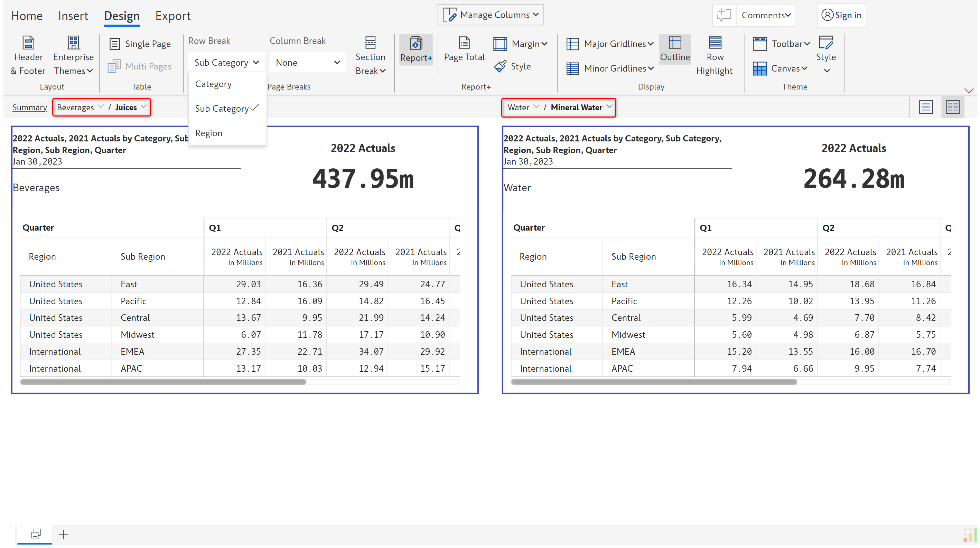
Task: Switch to the single-column page view icon
Action: pyautogui.click(x=926, y=107)
